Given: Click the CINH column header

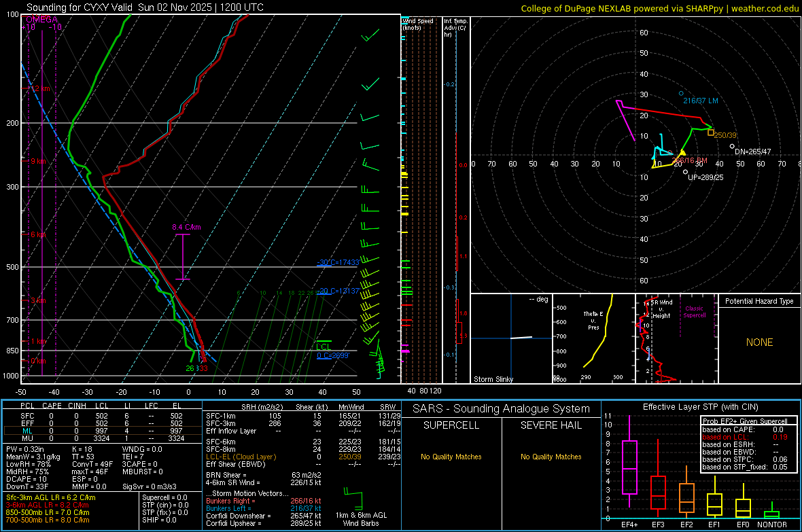Looking at the screenshot, I should click(x=77, y=406).
